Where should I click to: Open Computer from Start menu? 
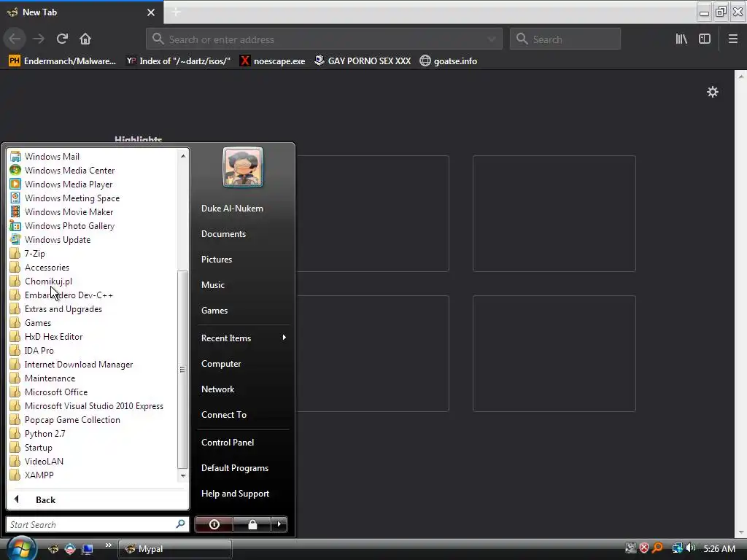221,363
